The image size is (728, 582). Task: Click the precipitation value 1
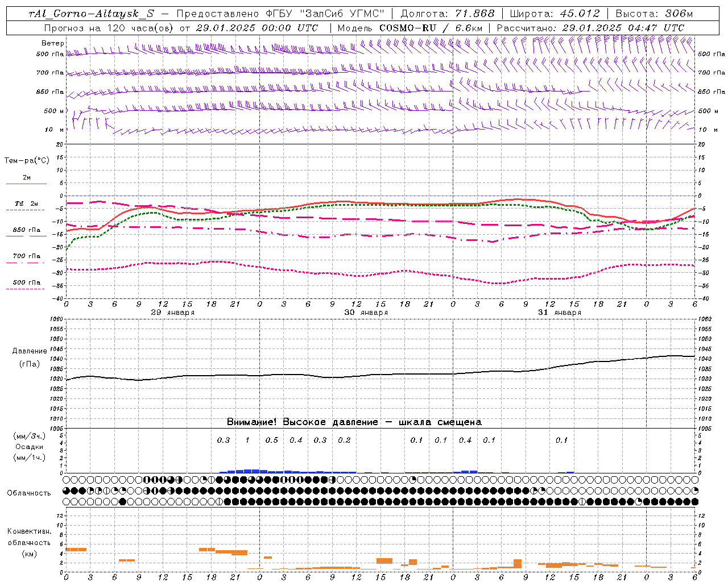(x=247, y=440)
